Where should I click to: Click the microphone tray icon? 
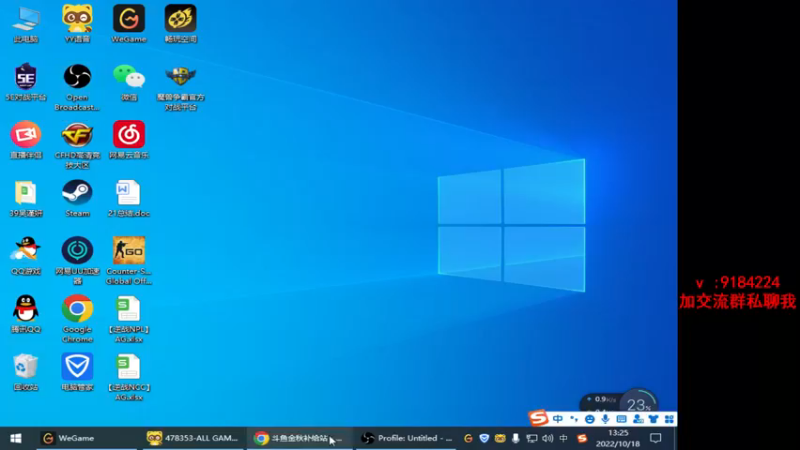(x=516, y=438)
